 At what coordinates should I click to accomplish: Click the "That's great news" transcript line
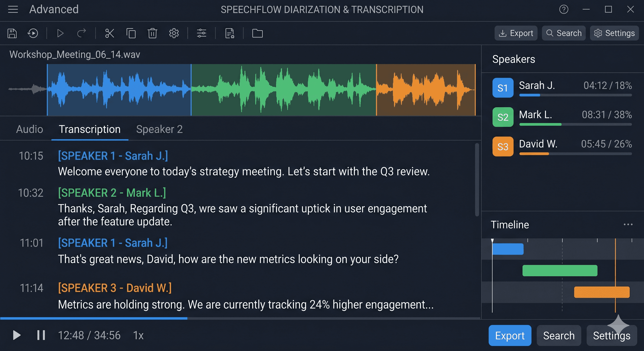tap(228, 259)
